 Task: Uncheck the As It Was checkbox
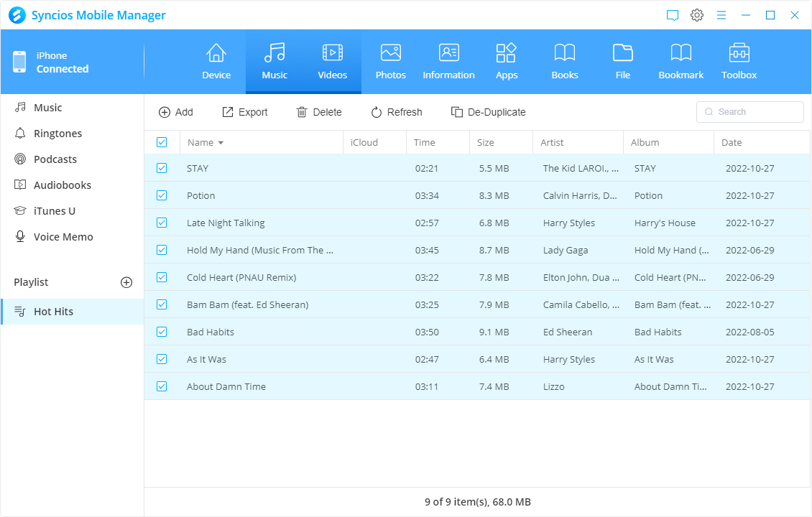pos(162,359)
